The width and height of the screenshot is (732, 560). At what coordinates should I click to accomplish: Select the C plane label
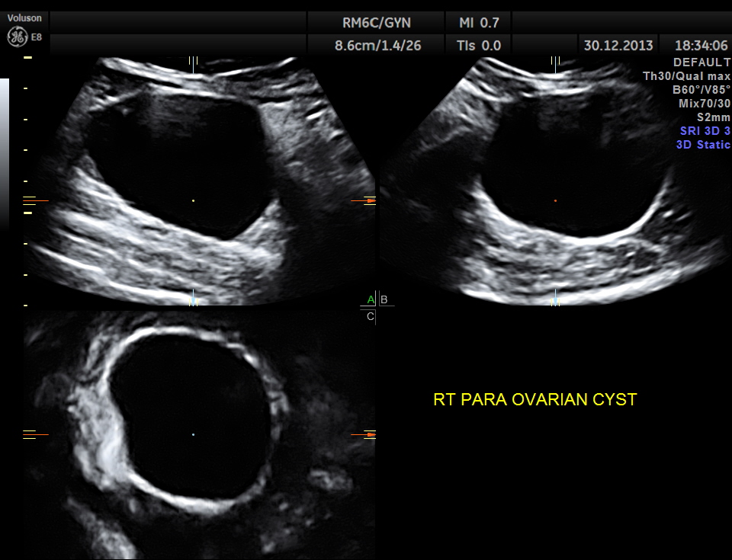click(371, 316)
